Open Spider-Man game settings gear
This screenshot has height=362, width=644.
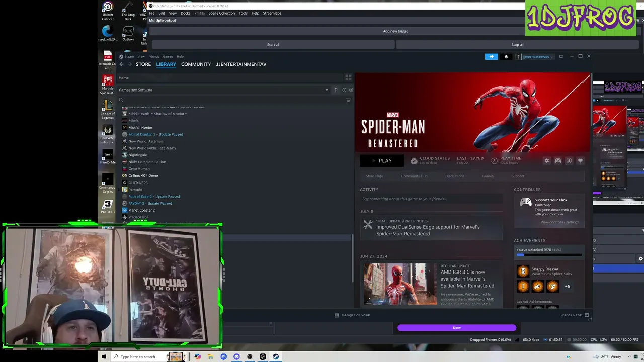[x=547, y=161]
